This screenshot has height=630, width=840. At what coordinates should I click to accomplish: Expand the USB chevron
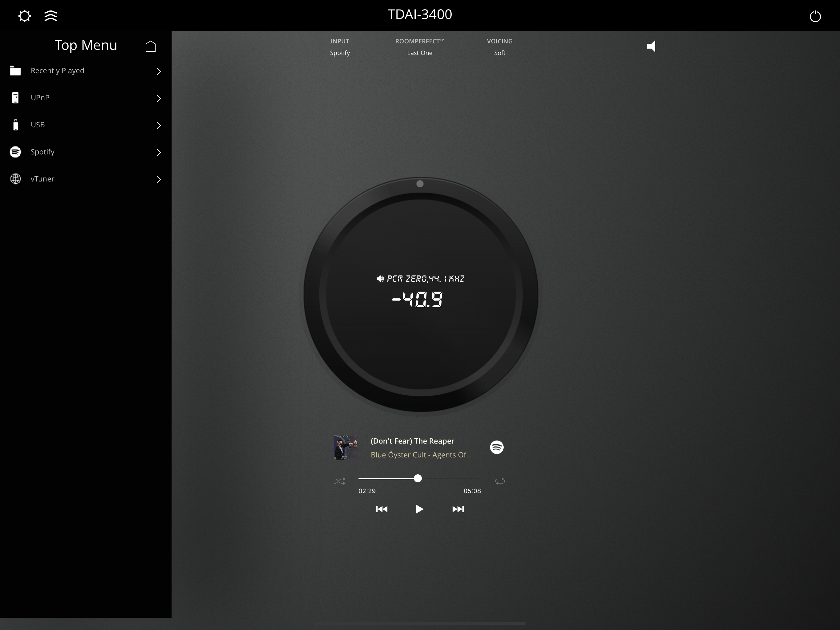pos(159,125)
